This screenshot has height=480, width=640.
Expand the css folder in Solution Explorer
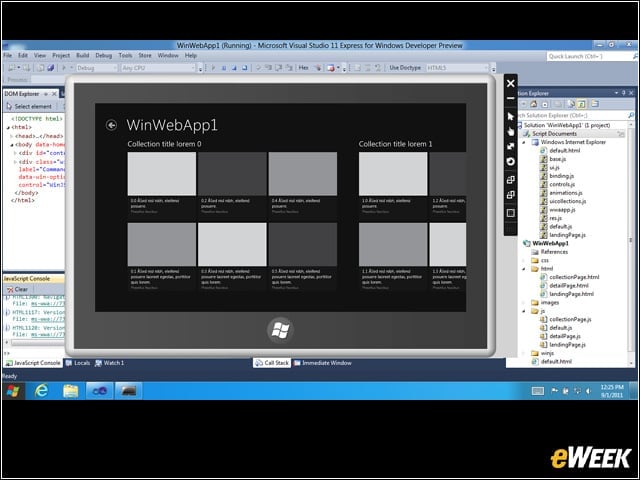524,260
